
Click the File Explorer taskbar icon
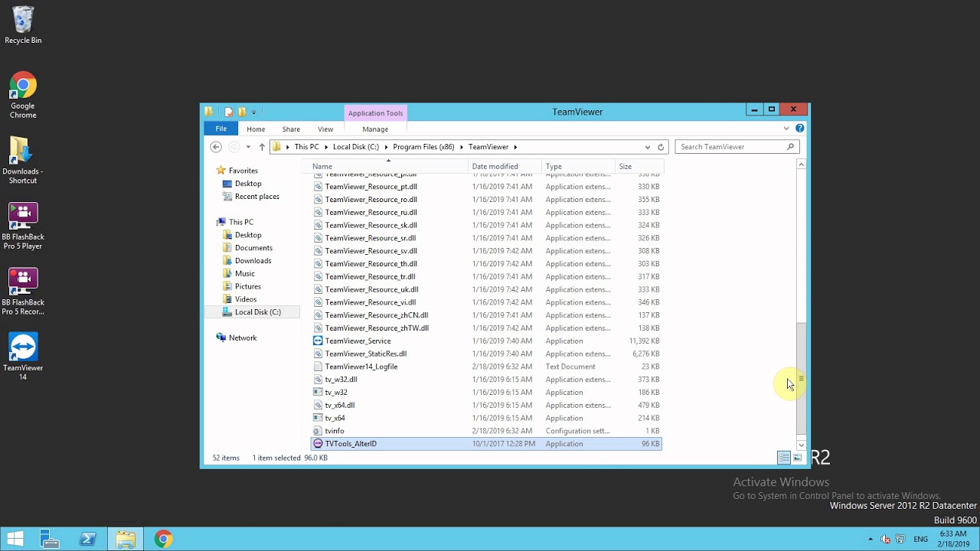(126, 539)
